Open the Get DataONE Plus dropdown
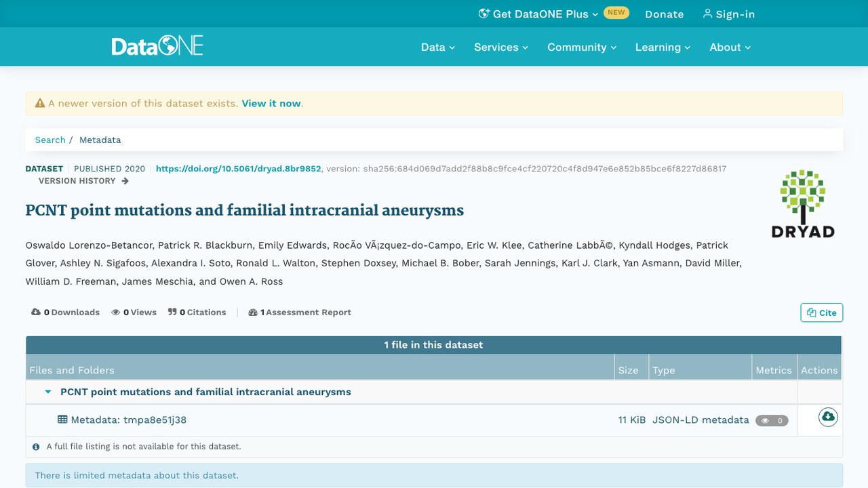 tap(538, 14)
